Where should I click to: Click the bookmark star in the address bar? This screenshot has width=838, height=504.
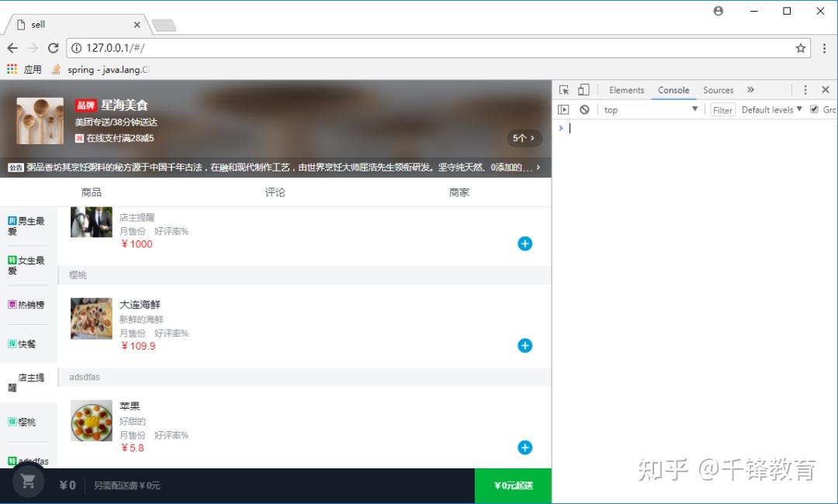801,47
